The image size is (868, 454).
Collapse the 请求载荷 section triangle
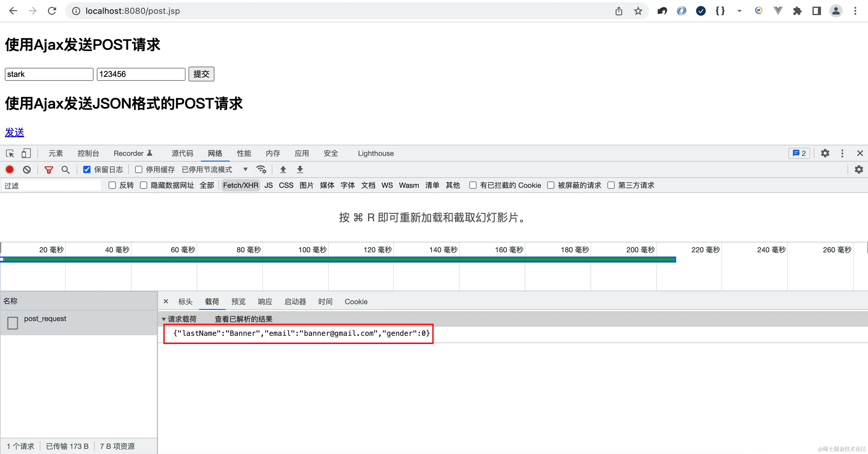point(164,319)
